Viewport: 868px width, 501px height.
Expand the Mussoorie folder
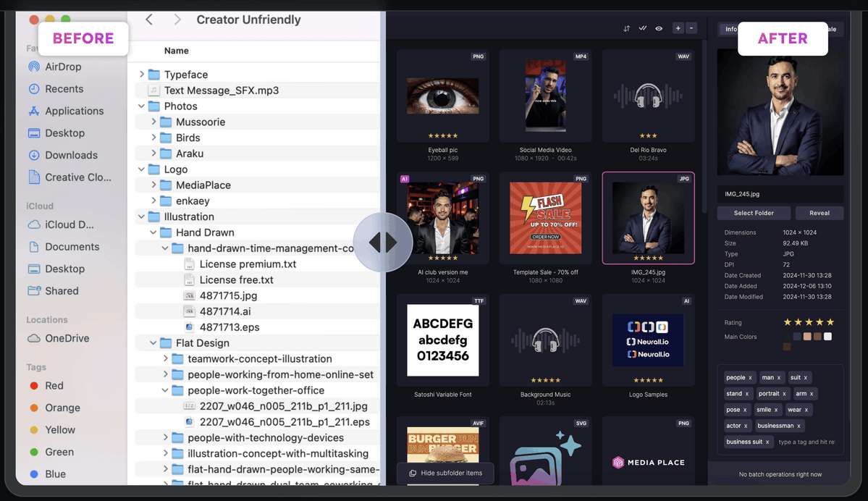click(x=153, y=122)
